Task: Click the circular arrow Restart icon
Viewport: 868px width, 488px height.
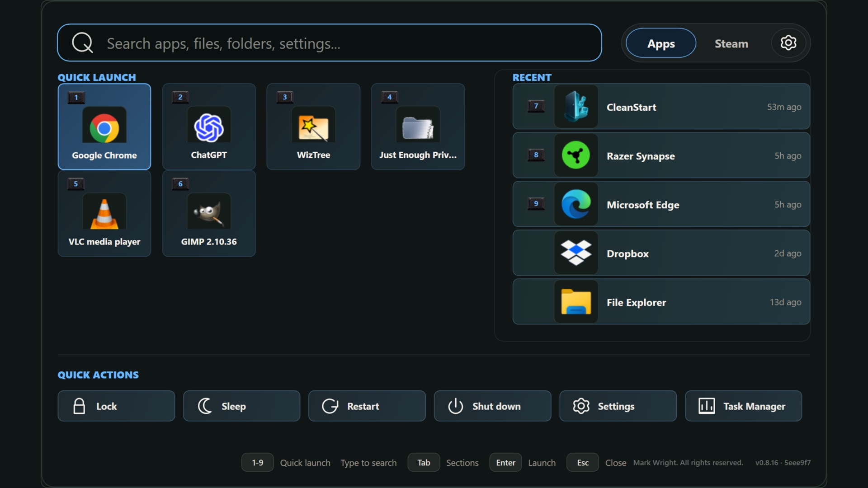Action: tap(330, 406)
